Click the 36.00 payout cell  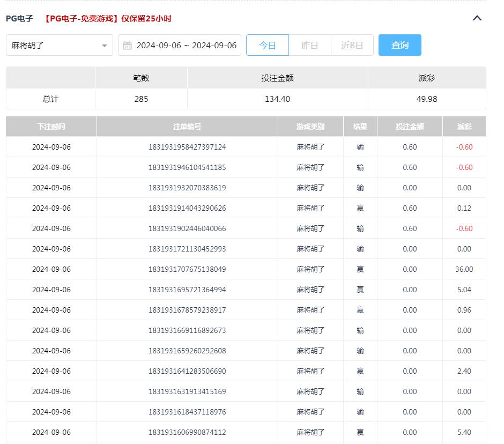click(x=464, y=269)
